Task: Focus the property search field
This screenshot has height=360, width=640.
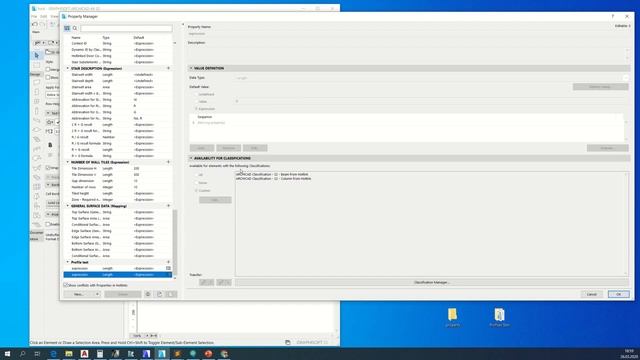Action: coord(126,28)
